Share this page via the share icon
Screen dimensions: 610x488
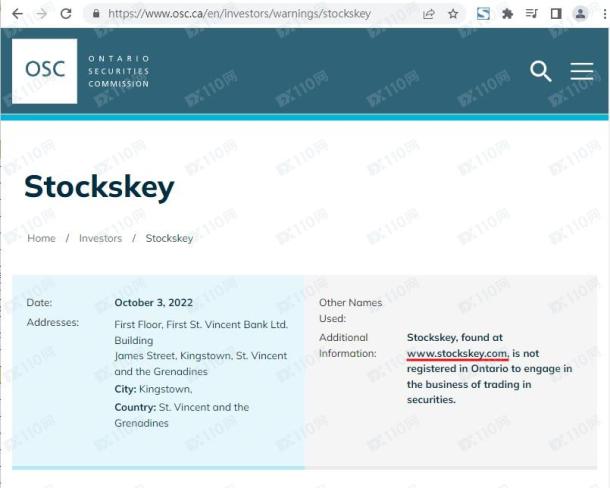coord(428,14)
